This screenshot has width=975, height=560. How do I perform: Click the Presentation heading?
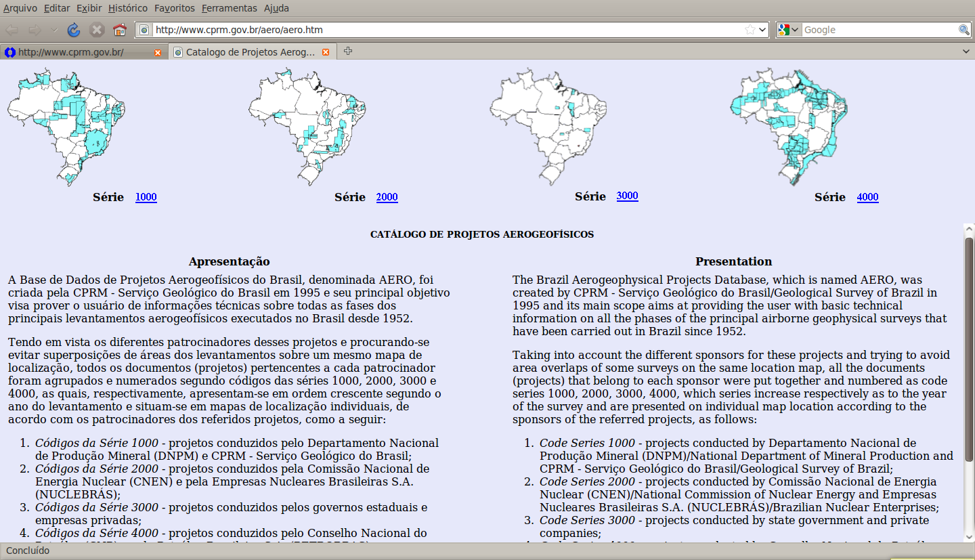click(x=733, y=261)
